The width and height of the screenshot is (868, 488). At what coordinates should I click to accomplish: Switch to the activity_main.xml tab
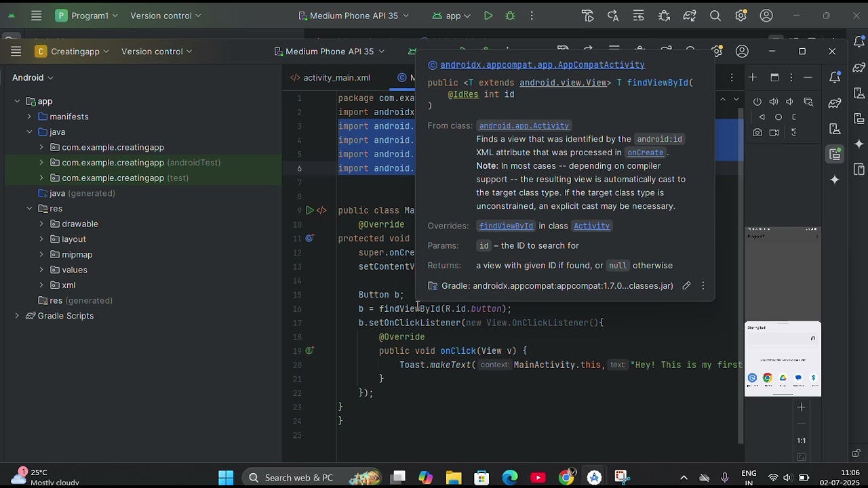coord(330,77)
